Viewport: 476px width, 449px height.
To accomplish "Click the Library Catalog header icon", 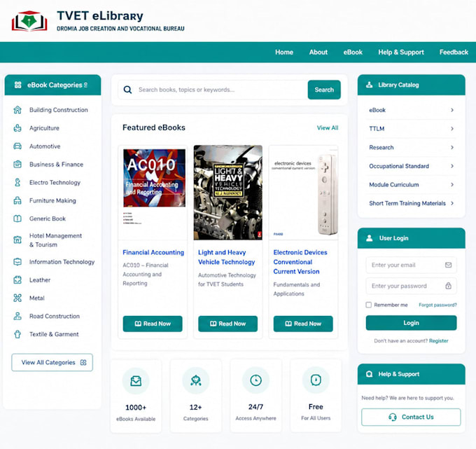I will point(369,85).
